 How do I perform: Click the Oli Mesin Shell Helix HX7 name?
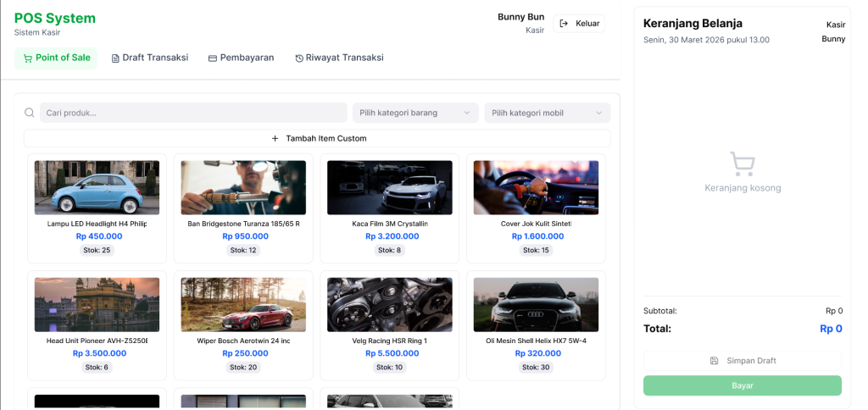pos(536,341)
